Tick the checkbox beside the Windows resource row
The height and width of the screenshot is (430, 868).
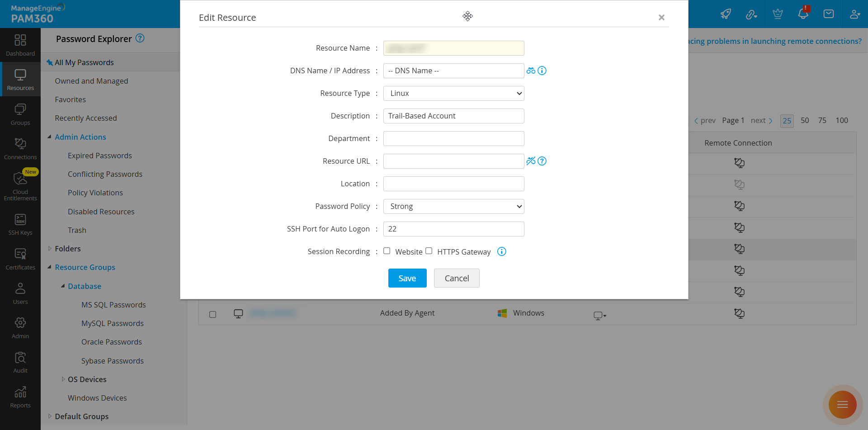(x=213, y=314)
